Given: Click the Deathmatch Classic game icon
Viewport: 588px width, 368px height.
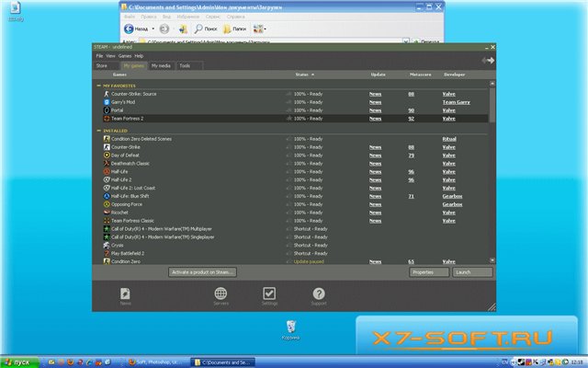Looking at the screenshot, I should (x=107, y=164).
